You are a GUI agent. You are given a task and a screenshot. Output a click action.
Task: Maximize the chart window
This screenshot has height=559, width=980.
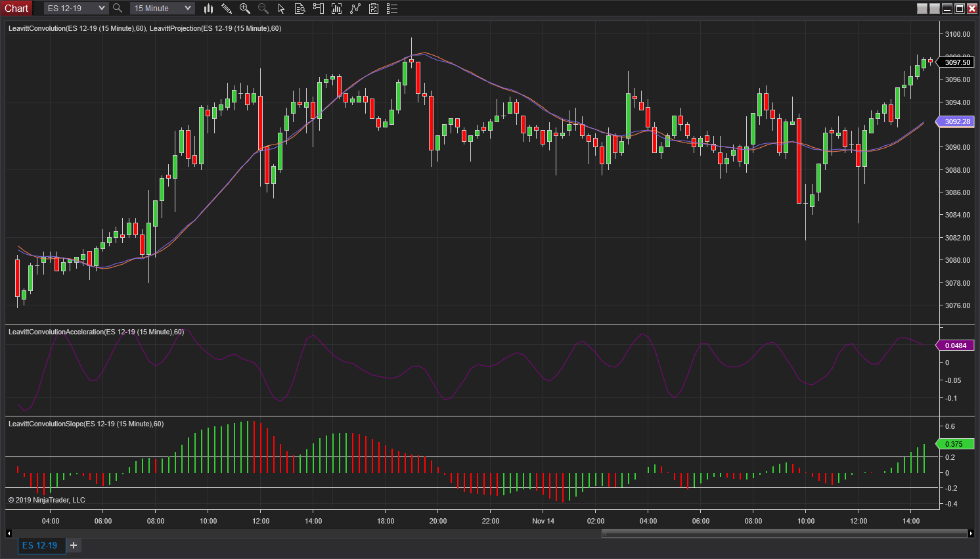(x=960, y=8)
